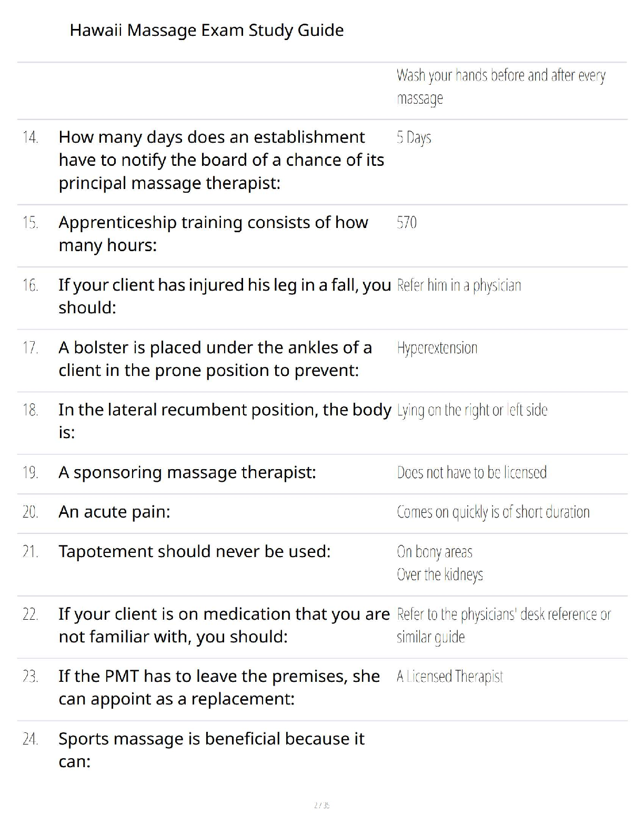Click the page number at the bottom
This screenshot has height=834, width=644.
(x=321, y=805)
